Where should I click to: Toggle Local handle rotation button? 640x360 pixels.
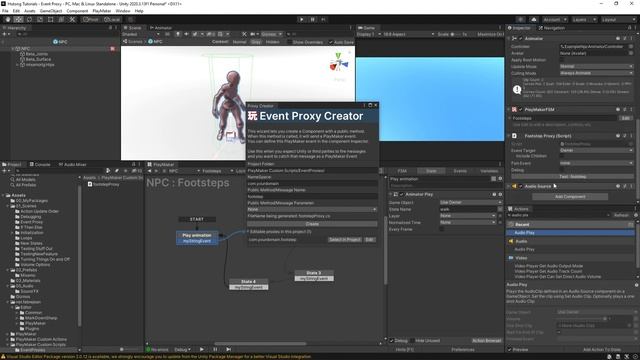(x=111, y=19)
